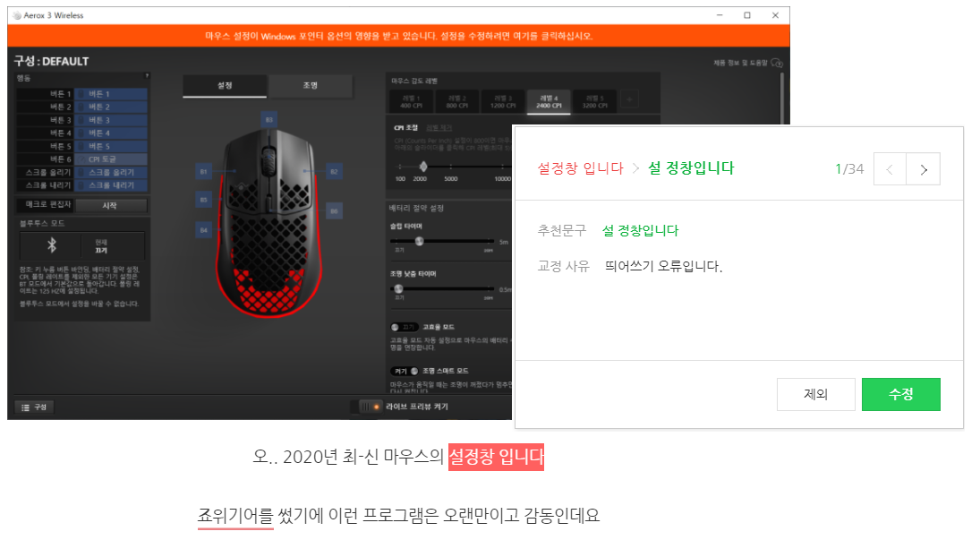Click the 마우스 감도 레벨 heading
This screenshot has height=540, width=980.
(x=414, y=81)
